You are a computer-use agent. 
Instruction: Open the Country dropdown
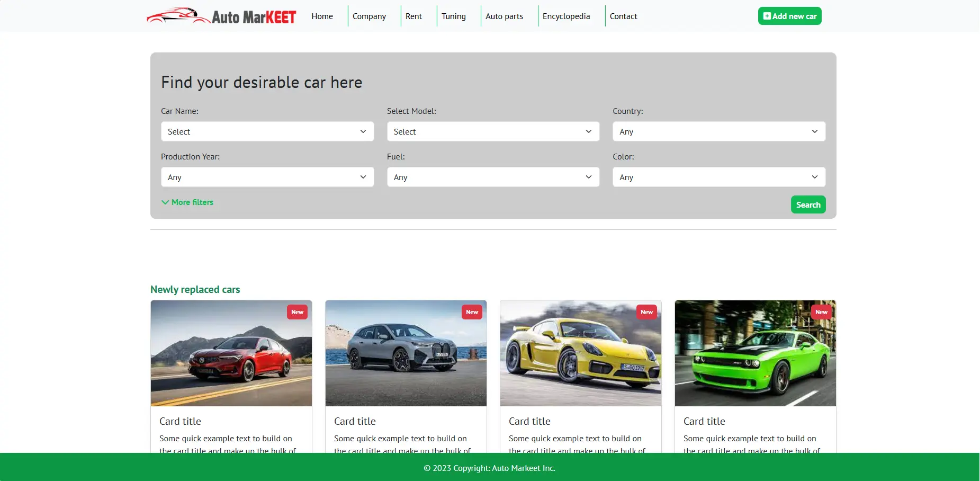click(718, 131)
